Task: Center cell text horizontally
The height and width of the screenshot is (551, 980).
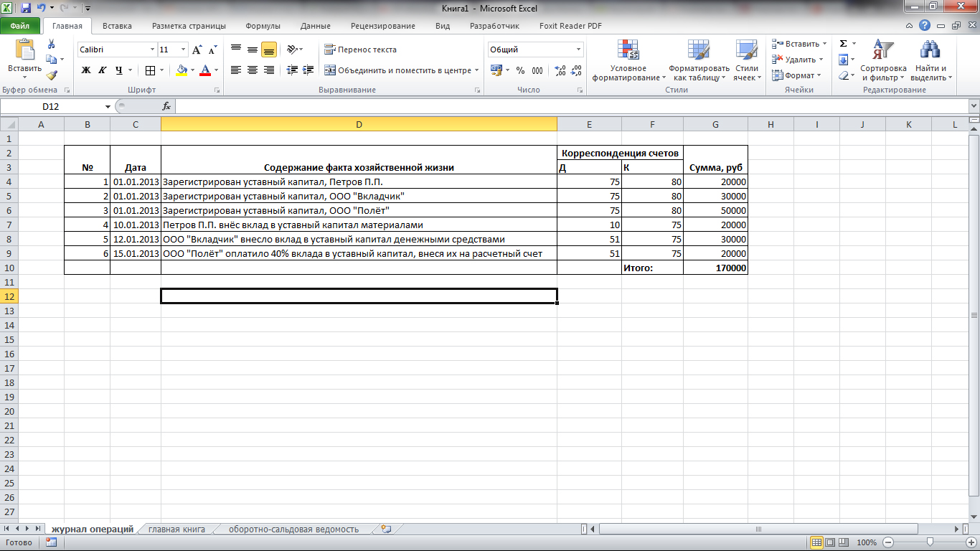Action: [253, 70]
